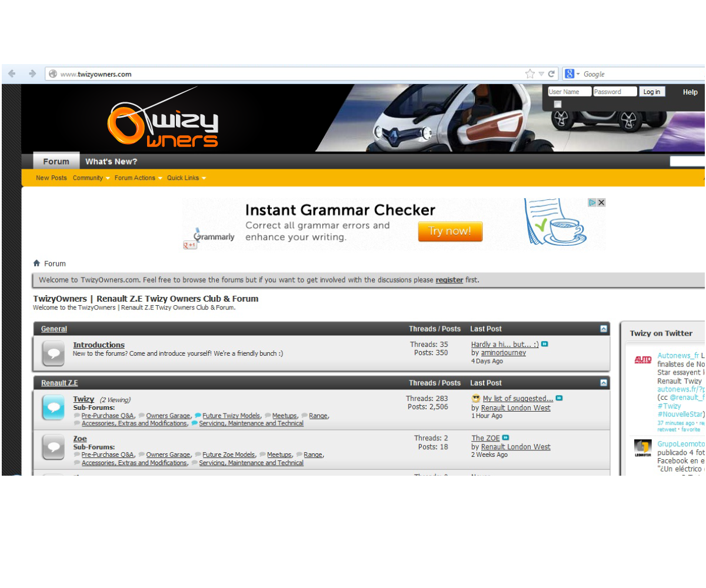Go to last post icon for My list of suggested
This screenshot has height=588, width=706.
pyautogui.click(x=559, y=398)
